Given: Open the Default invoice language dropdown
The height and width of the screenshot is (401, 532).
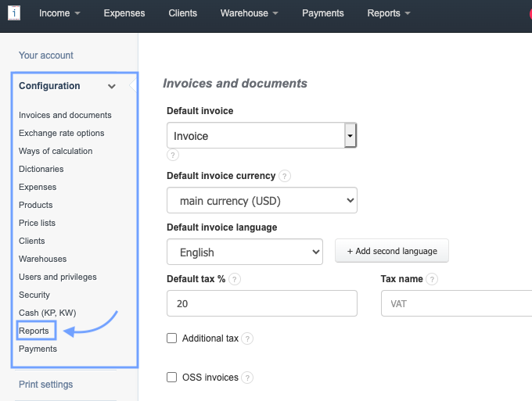Looking at the screenshot, I should click(x=244, y=252).
